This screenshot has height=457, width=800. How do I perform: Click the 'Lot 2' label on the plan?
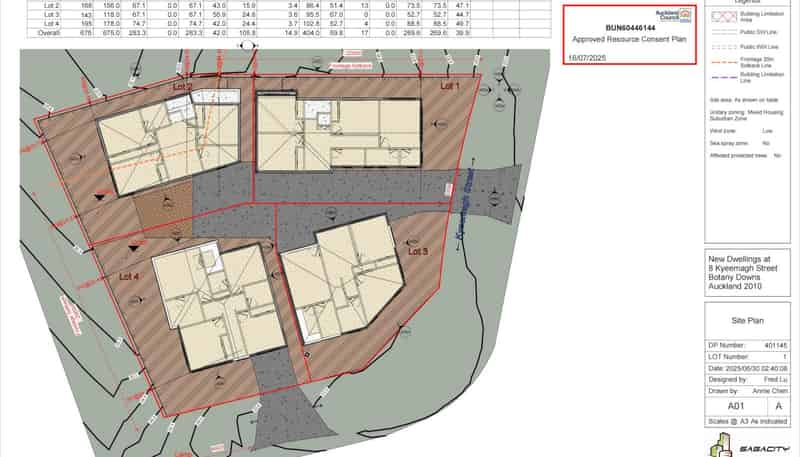click(x=182, y=87)
